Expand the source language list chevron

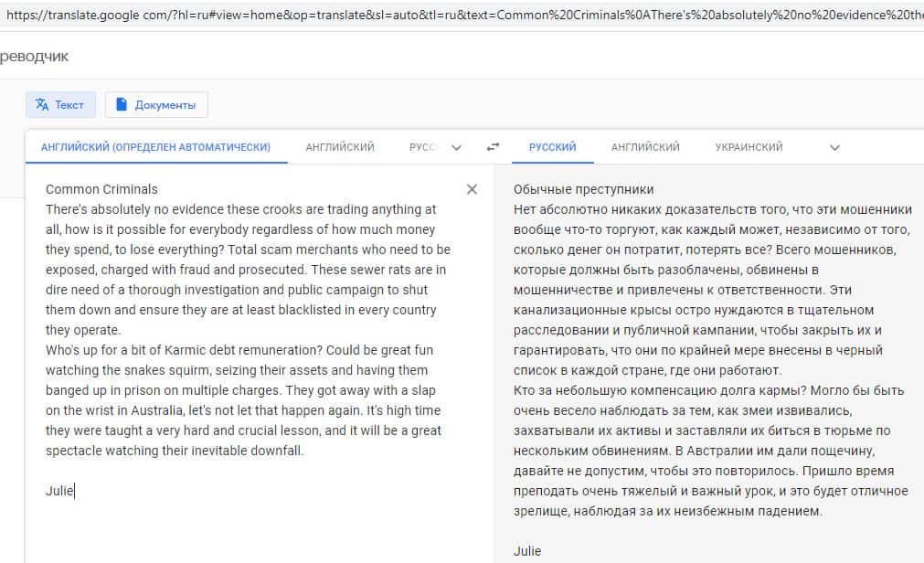pyautogui.click(x=457, y=147)
